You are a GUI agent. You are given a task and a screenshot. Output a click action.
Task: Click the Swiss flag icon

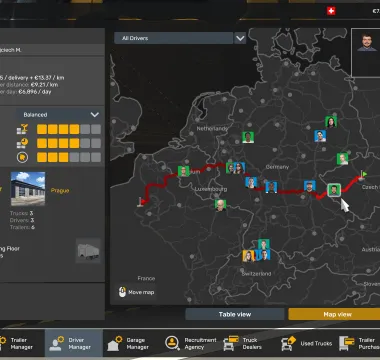331,11
